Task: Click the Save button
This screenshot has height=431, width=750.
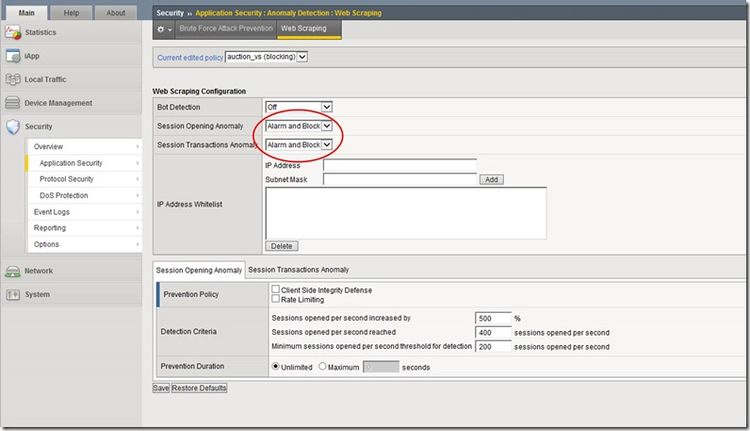Action: (160, 387)
